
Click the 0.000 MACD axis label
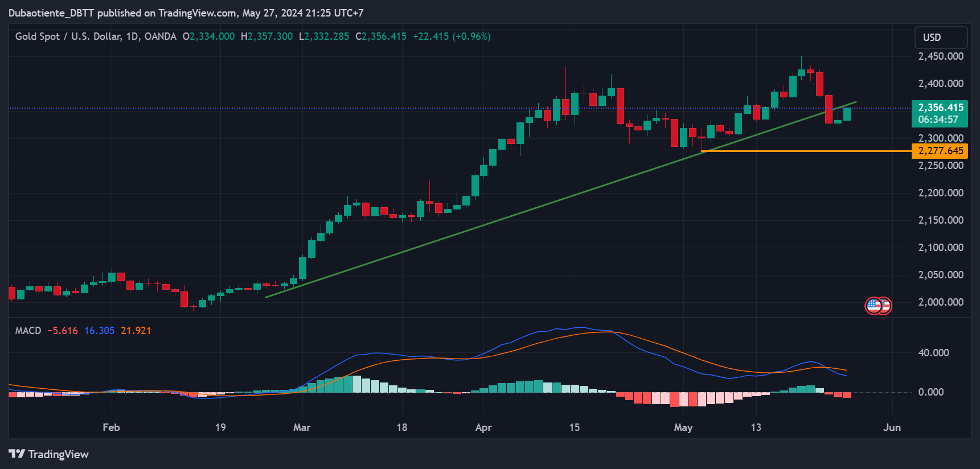pos(931,392)
